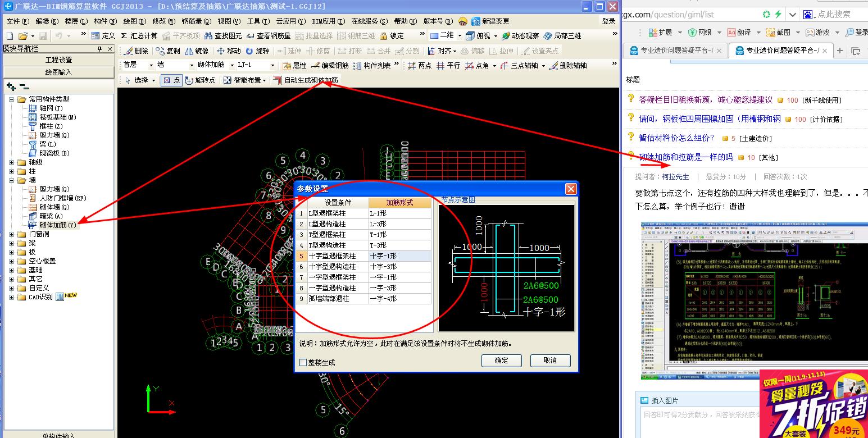Open the 帮助(H) menu
This screenshot has height=438, width=868.
coord(406,21)
